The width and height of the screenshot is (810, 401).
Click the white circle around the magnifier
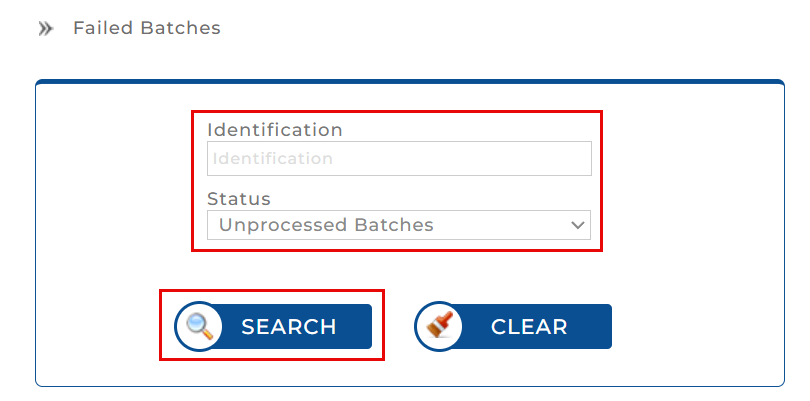pyautogui.click(x=183, y=311)
